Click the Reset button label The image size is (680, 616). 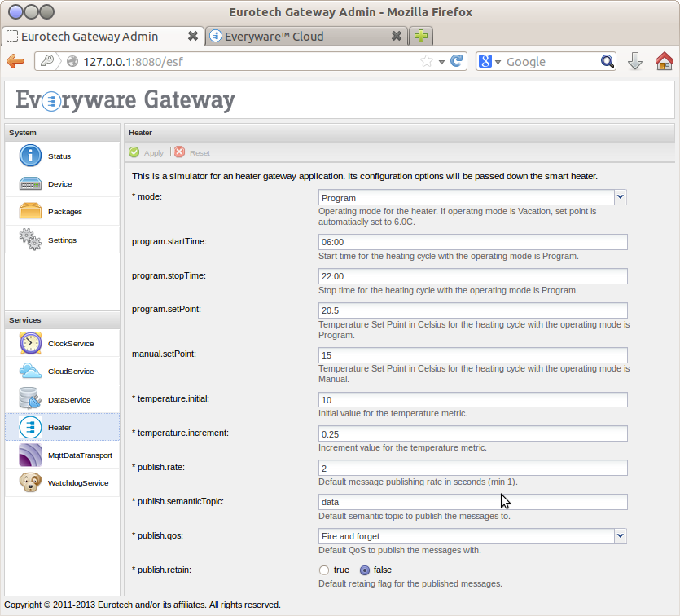point(200,153)
